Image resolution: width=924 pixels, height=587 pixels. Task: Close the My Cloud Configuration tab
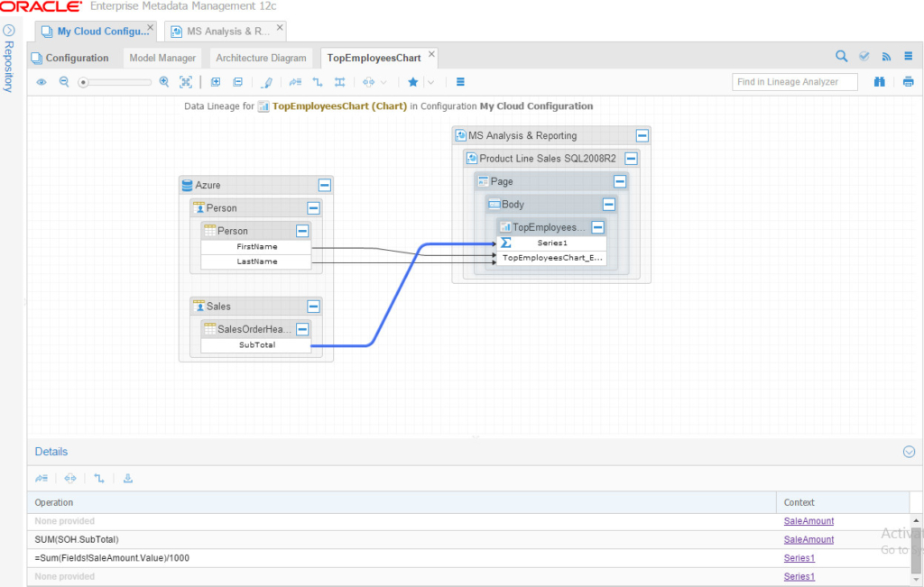click(151, 27)
